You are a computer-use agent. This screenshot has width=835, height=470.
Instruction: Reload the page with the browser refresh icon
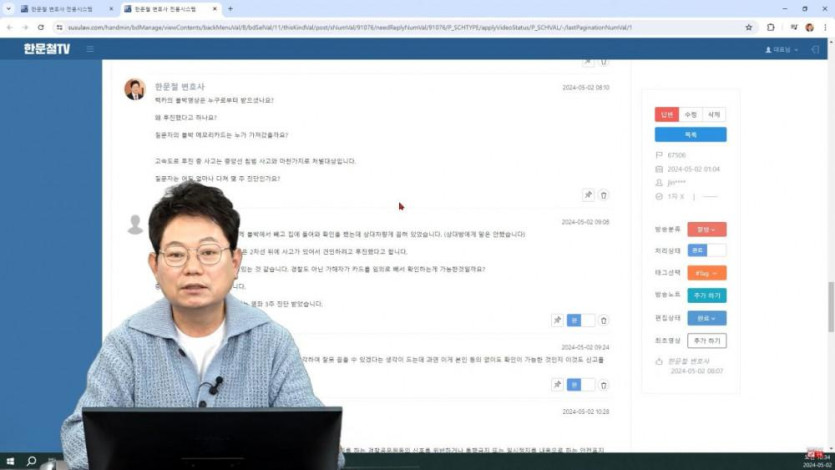tap(40, 27)
